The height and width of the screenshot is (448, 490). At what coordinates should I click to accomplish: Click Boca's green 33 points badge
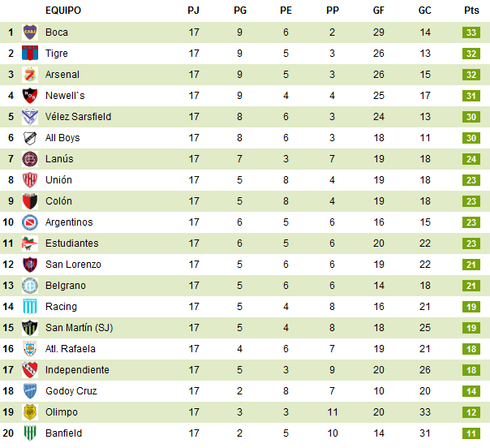[471, 32]
